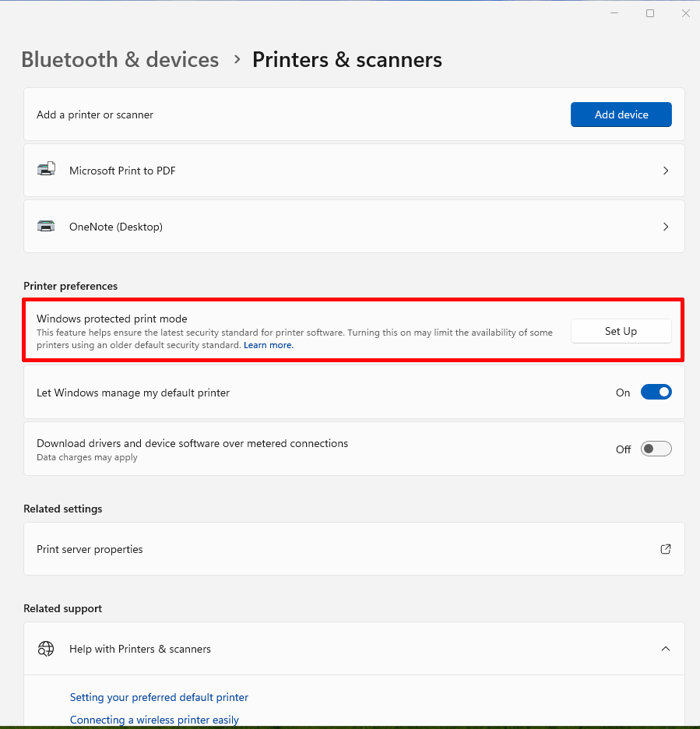Click the Microsoft Print to PDF printer icon
The height and width of the screenshot is (729, 700).
pos(46,169)
